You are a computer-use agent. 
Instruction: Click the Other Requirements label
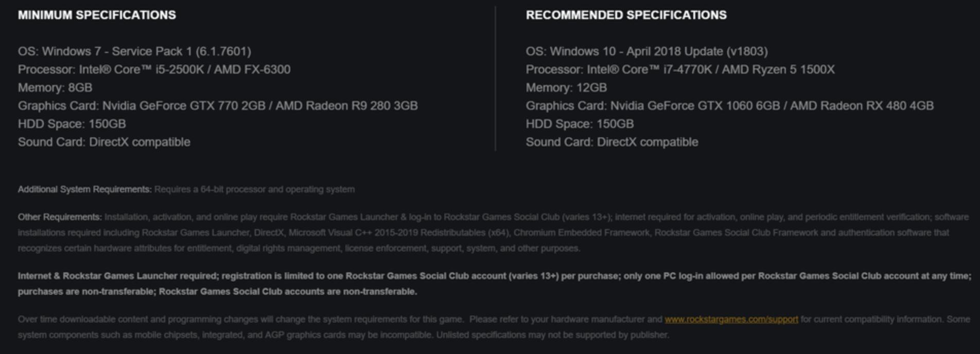coord(60,217)
